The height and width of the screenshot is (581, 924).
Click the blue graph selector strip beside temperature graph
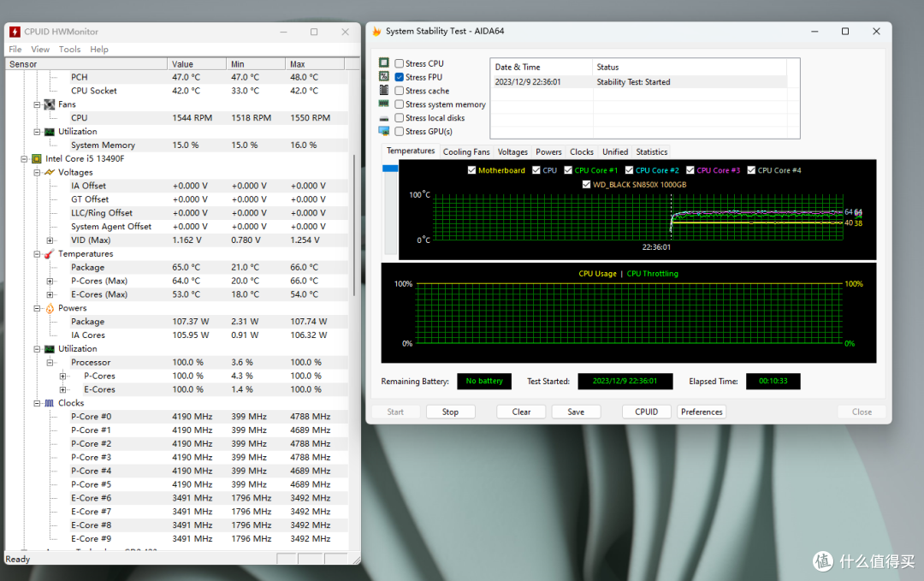click(390, 169)
